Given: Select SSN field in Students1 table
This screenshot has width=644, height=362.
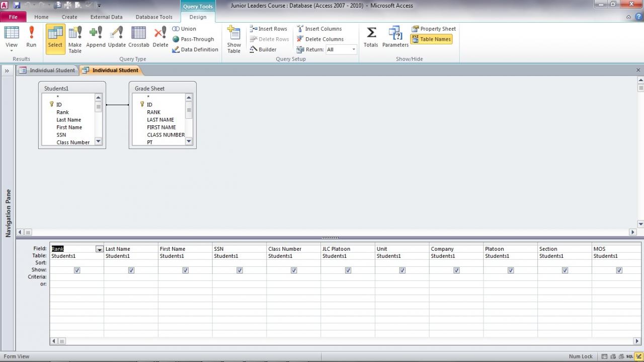Looking at the screenshot, I should click(61, 135).
